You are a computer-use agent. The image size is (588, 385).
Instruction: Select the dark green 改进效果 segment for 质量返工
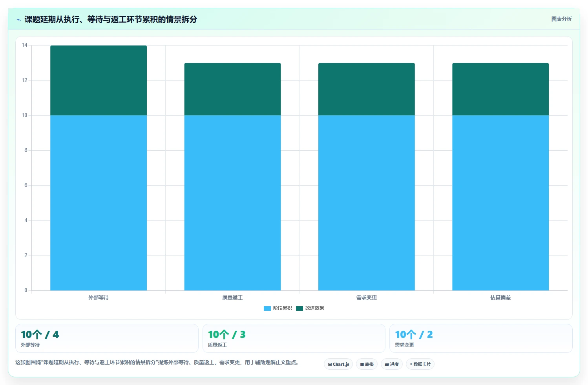pos(232,89)
